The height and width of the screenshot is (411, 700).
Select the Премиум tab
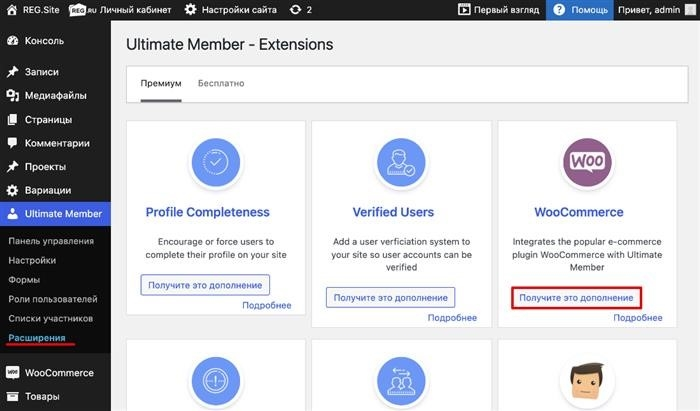tap(161, 83)
